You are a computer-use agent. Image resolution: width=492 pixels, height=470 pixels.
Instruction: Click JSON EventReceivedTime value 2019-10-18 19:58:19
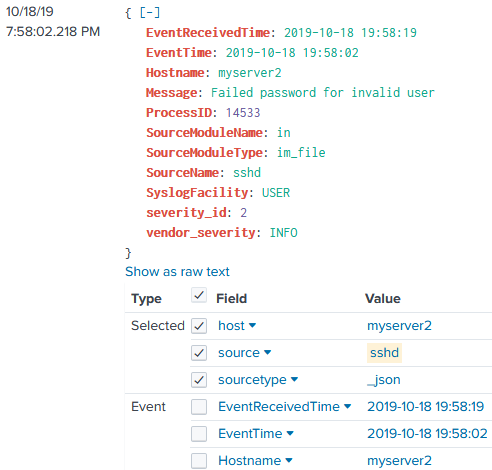(350, 33)
